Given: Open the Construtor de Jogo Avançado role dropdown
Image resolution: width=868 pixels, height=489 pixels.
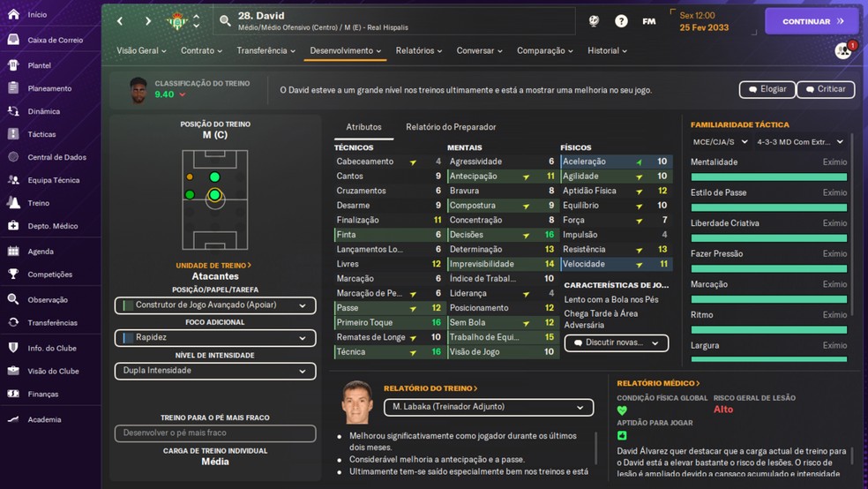Looking at the screenshot, I should 214,305.
